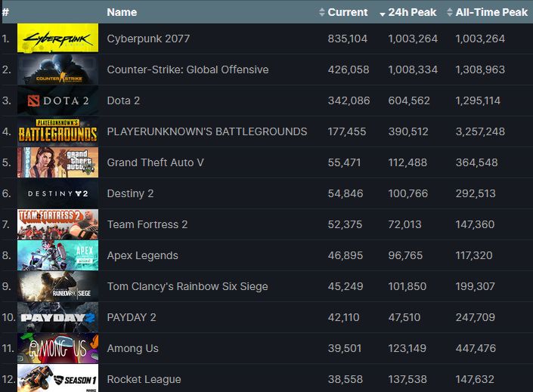Open PLAYERUNKNOWN'S BATTLEGROUNDS name link
Viewport: 533px width, 392px height.
pos(207,131)
